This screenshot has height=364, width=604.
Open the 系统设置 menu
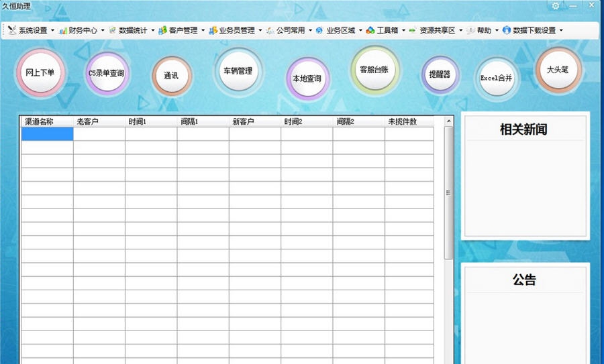click(x=33, y=30)
